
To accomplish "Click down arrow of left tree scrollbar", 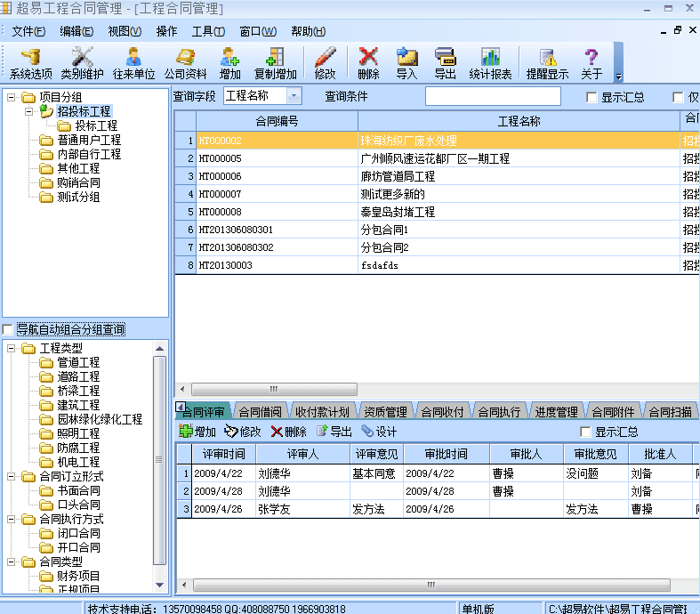I will (x=159, y=585).
